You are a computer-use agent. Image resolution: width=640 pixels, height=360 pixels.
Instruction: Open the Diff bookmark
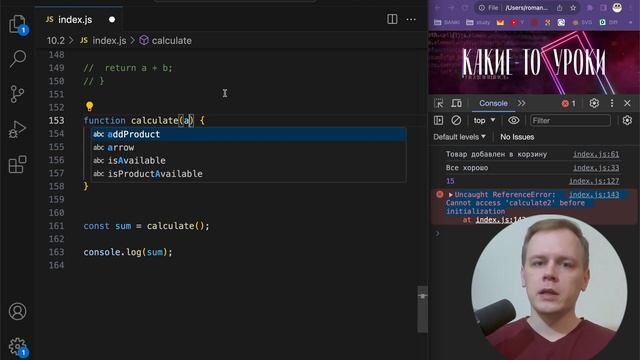[609, 22]
